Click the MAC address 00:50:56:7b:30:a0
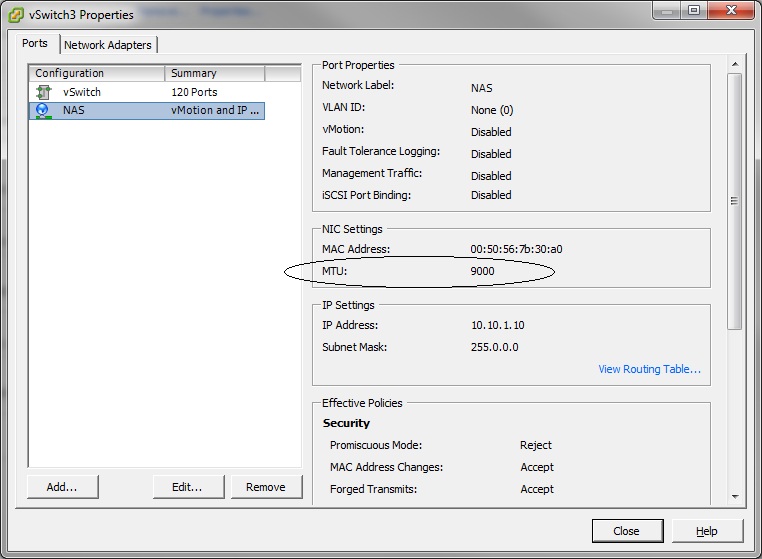The height and width of the screenshot is (559, 762). (516, 249)
